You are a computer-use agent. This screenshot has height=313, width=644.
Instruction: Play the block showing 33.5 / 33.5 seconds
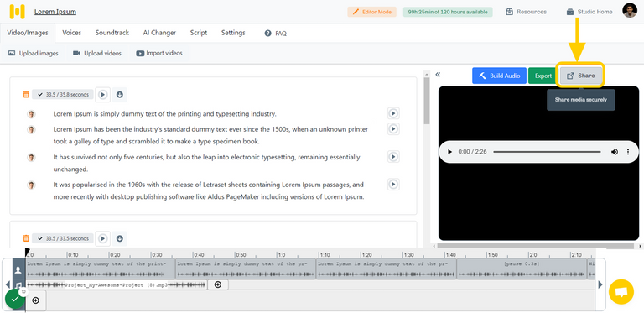[x=102, y=238]
